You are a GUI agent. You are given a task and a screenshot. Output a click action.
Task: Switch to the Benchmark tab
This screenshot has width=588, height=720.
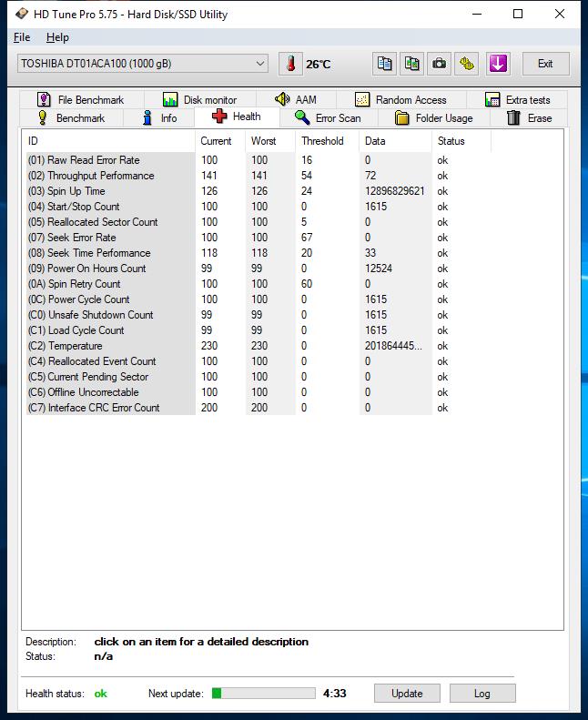(71, 118)
